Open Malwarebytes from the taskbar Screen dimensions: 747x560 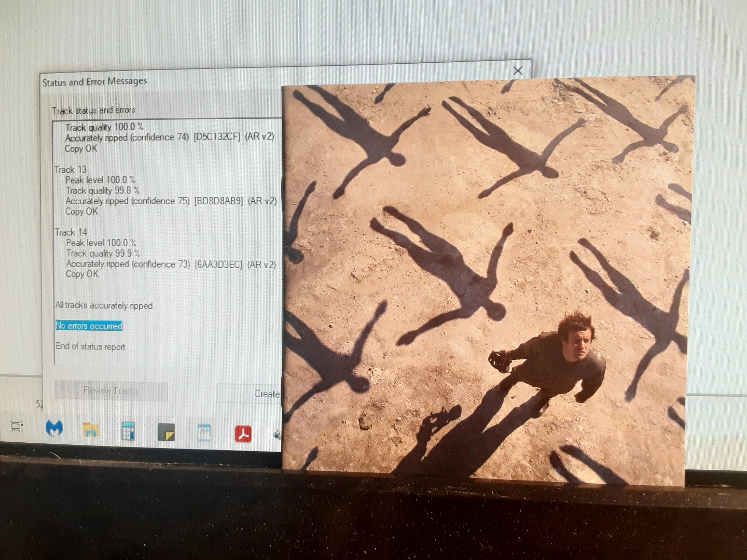54,428
